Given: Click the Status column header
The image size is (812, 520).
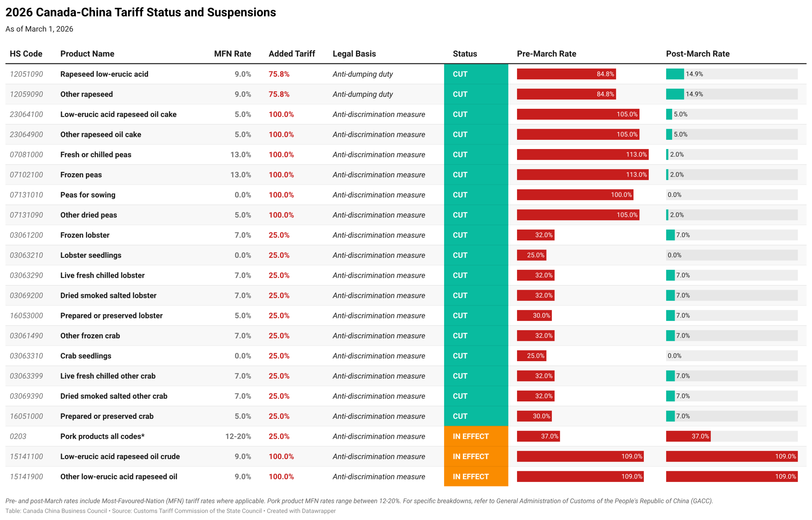Looking at the screenshot, I should pos(465,54).
